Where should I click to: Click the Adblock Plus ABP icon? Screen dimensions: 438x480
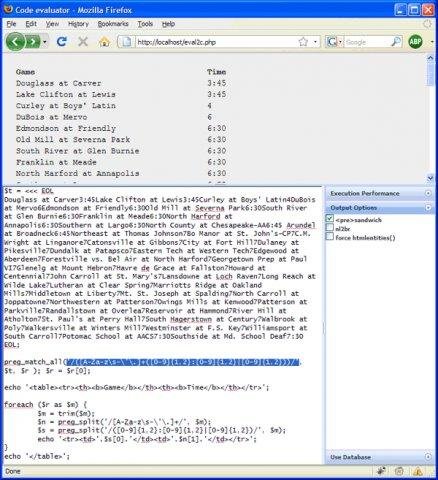pyautogui.click(x=415, y=42)
